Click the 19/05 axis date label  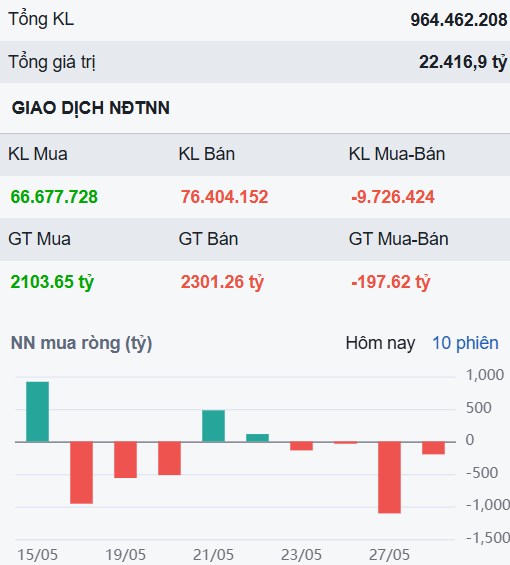[125, 555]
